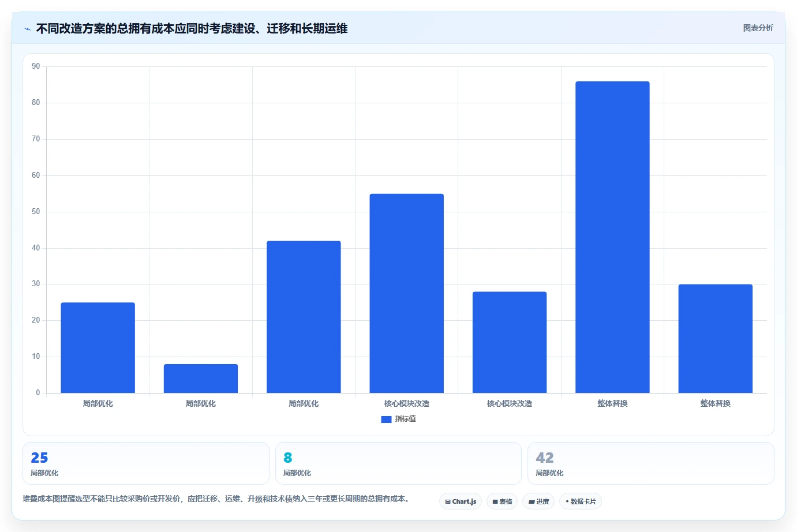Click the 局部优化 bar reaching 42

[x=304, y=317]
